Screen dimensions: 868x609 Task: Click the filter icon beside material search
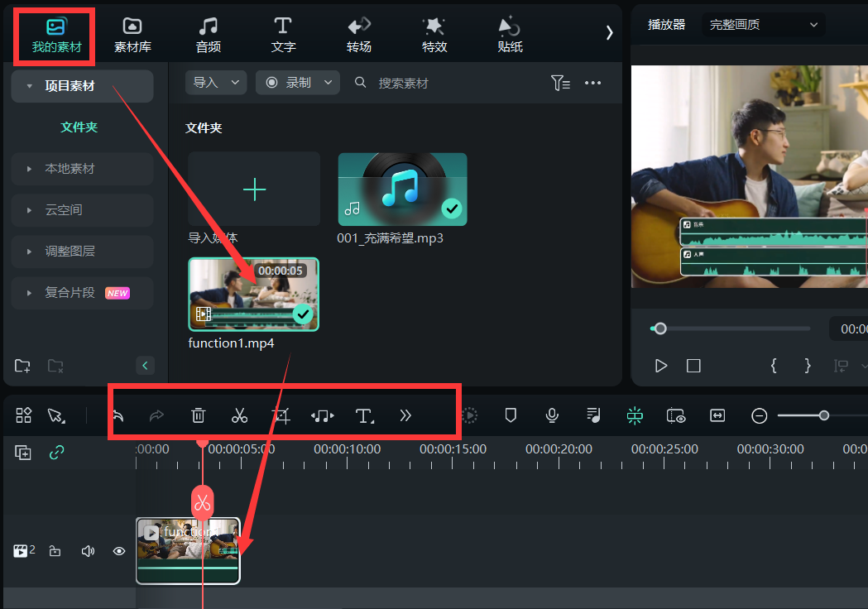pos(560,83)
